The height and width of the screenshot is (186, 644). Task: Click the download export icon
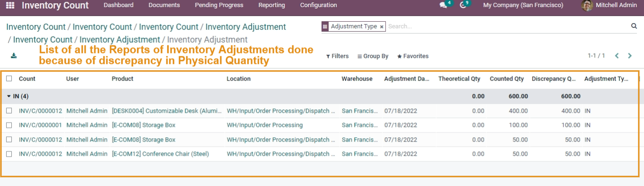[x=14, y=56]
